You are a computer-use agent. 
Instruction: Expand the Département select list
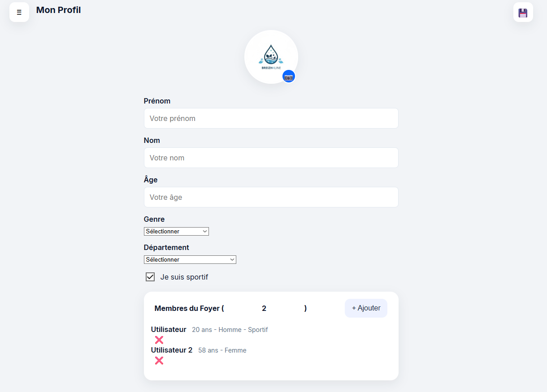tap(190, 260)
